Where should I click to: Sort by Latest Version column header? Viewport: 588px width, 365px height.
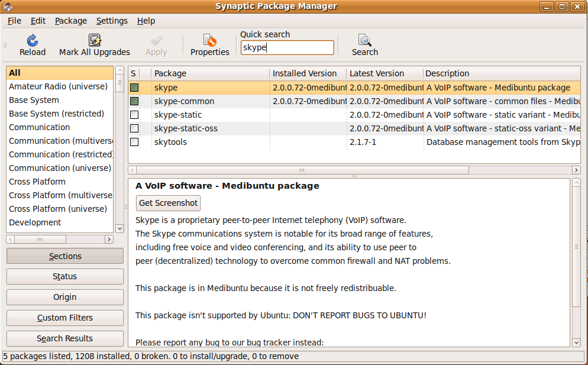(x=385, y=73)
